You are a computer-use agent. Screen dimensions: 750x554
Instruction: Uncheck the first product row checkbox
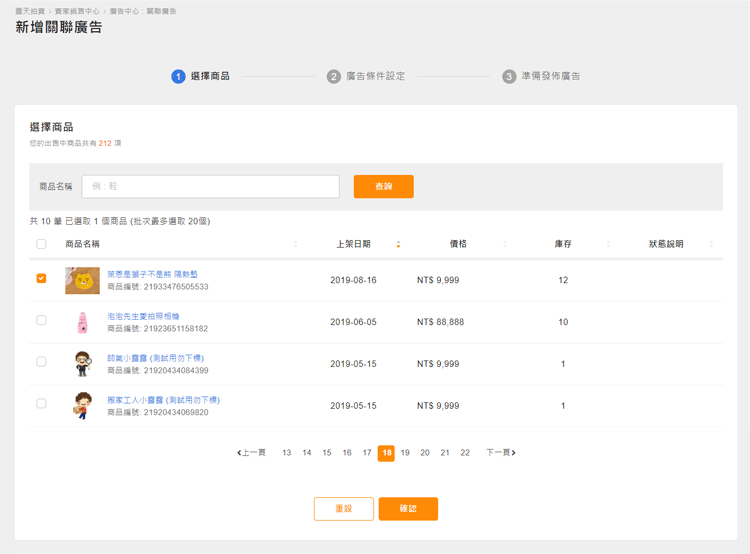pos(41,279)
